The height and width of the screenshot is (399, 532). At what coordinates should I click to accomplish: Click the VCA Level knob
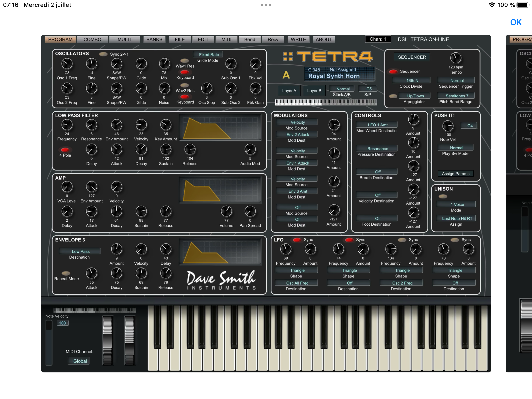(67, 187)
